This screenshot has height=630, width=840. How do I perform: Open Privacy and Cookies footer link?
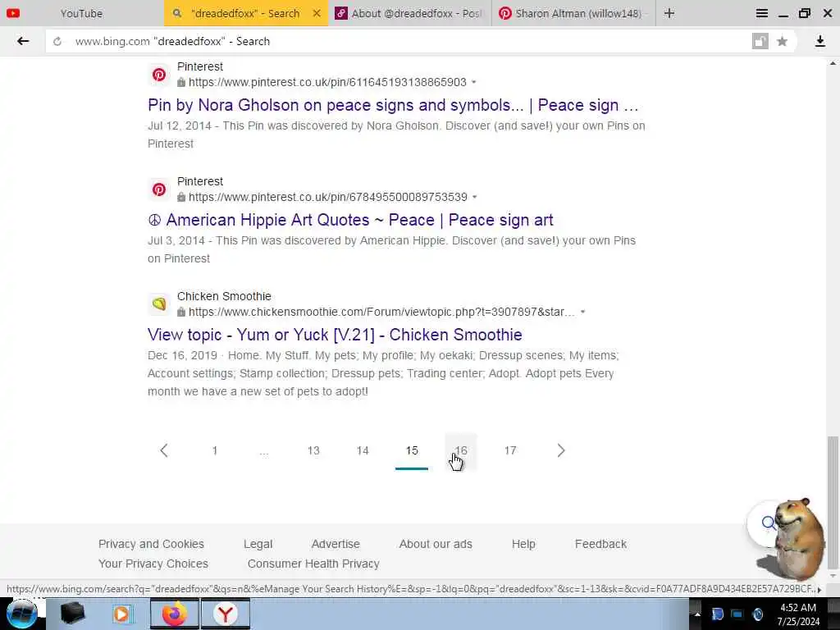(151, 544)
